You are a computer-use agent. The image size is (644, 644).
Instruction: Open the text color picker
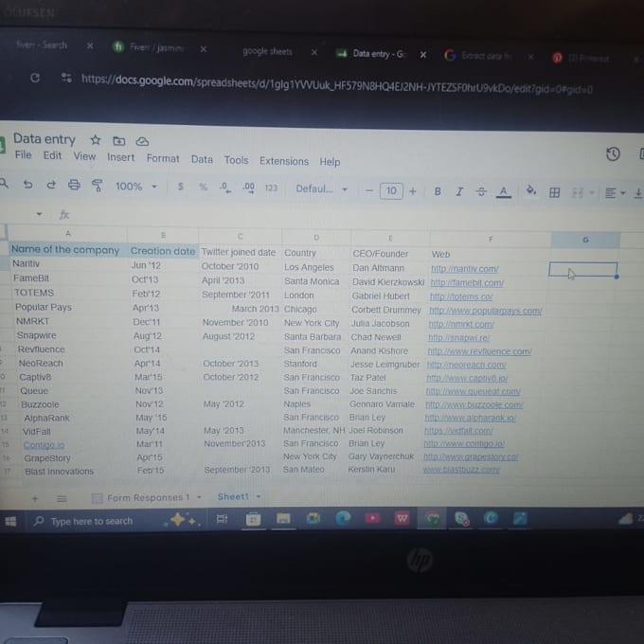503,192
